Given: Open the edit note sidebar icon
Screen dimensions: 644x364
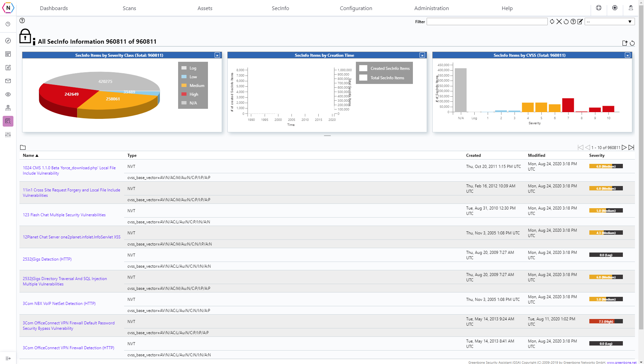Looking at the screenshot, I should 8,67.
